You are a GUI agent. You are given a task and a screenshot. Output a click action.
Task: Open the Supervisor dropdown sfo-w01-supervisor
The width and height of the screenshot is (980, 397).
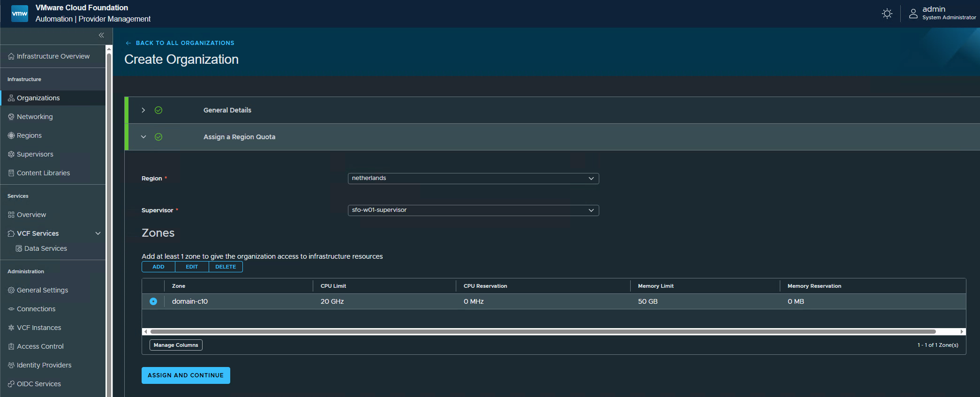pyautogui.click(x=473, y=210)
